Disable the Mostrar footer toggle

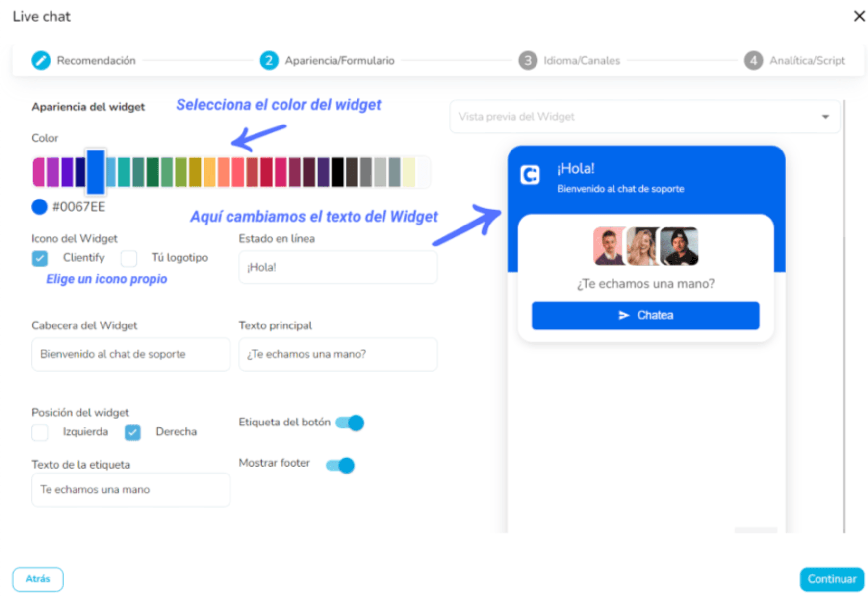[x=340, y=465]
